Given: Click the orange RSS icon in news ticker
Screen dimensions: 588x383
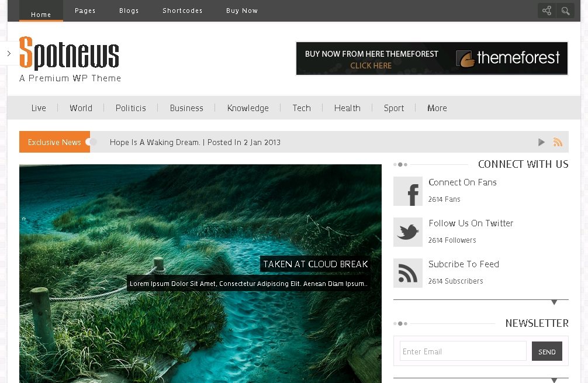Looking at the screenshot, I should point(558,142).
